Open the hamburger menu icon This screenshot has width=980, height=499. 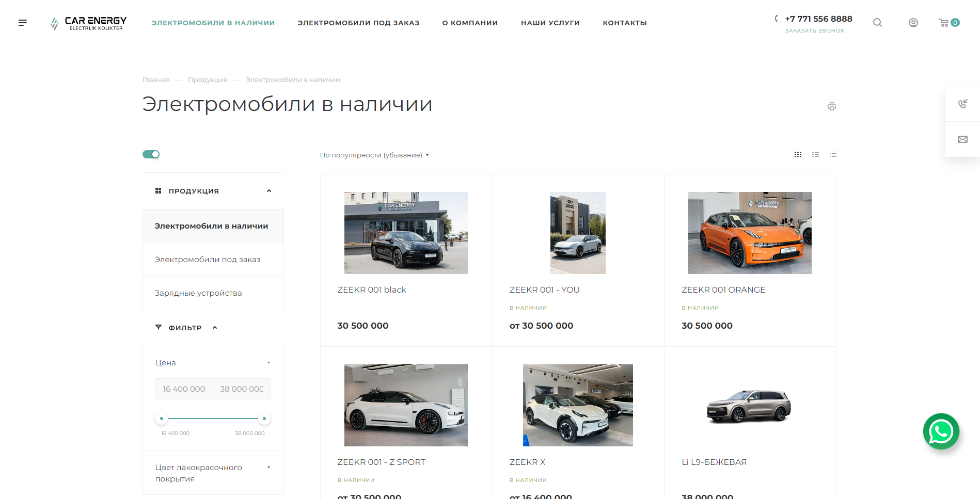click(x=23, y=23)
